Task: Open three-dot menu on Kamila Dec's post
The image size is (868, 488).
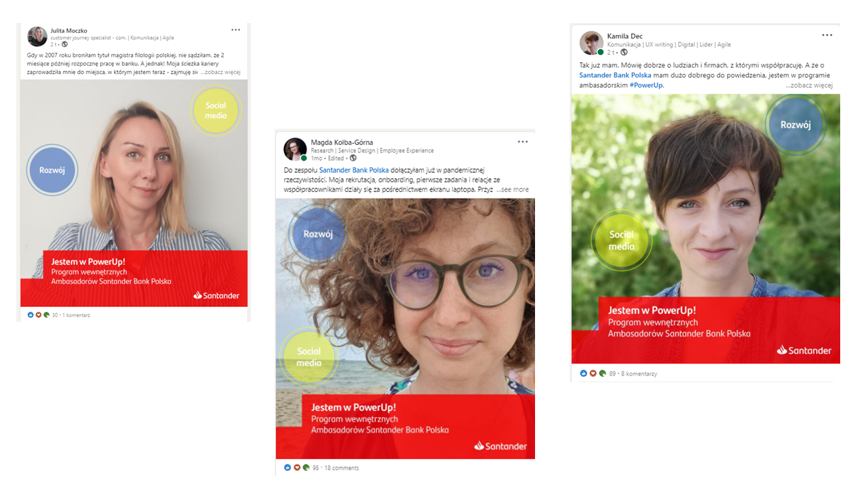Action: coord(827,35)
